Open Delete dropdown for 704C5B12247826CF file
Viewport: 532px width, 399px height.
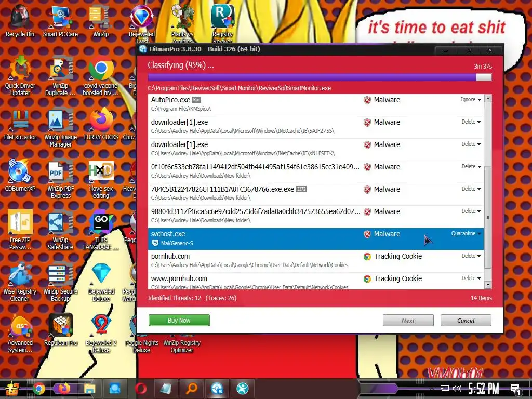pyautogui.click(x=471, y=189)
